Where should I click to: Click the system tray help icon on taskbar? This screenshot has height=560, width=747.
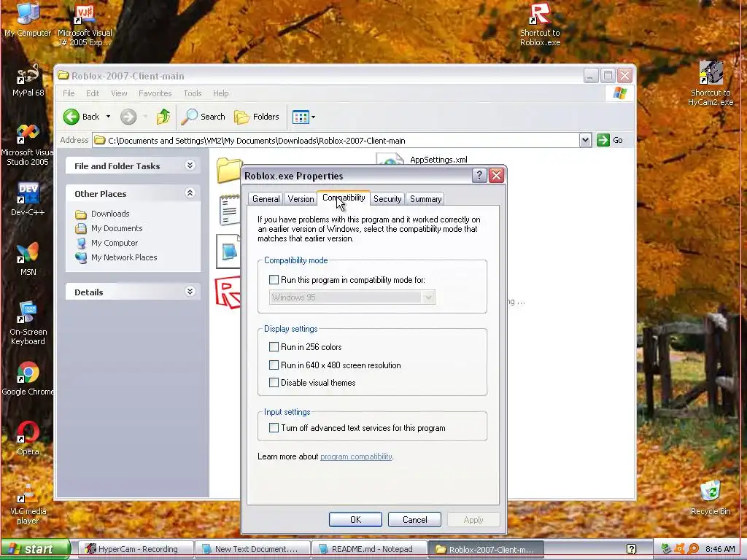pyautogui.click(x=631, y=549)
